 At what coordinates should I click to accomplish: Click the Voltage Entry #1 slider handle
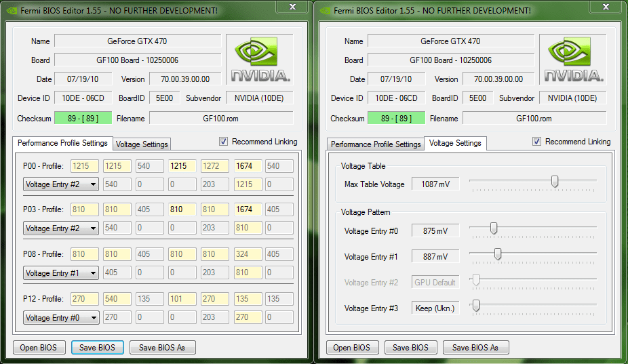[x=498, y=254]
